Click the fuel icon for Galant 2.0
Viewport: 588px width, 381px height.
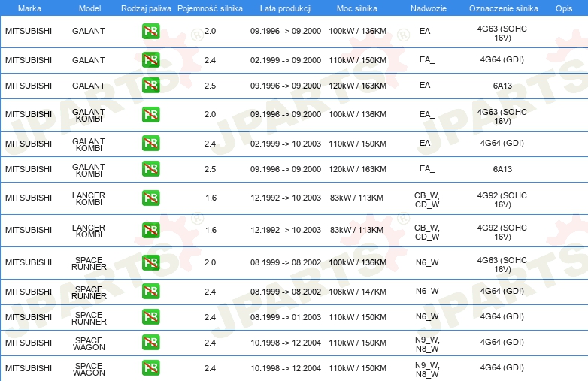150,32
